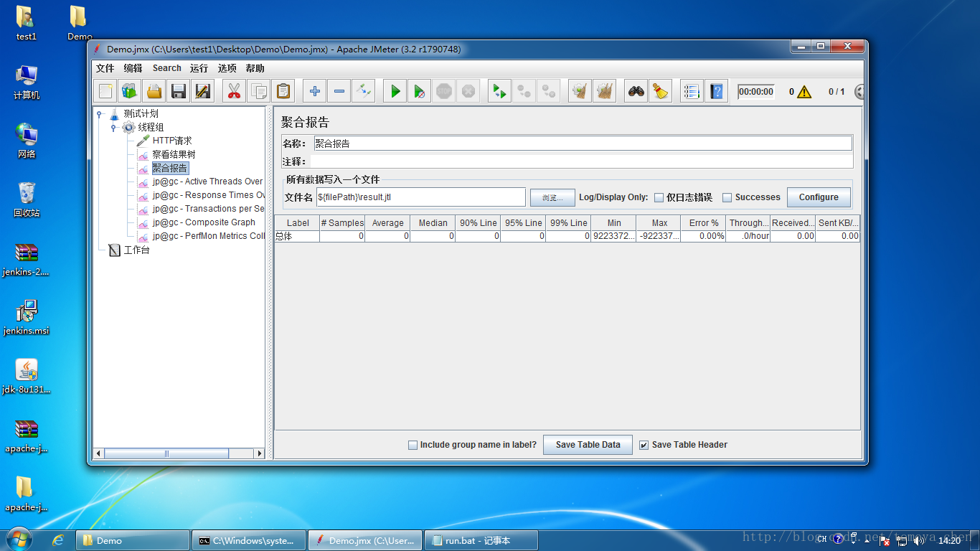
Task: Click the Error % column header
Action: click(x=703, y=223)
